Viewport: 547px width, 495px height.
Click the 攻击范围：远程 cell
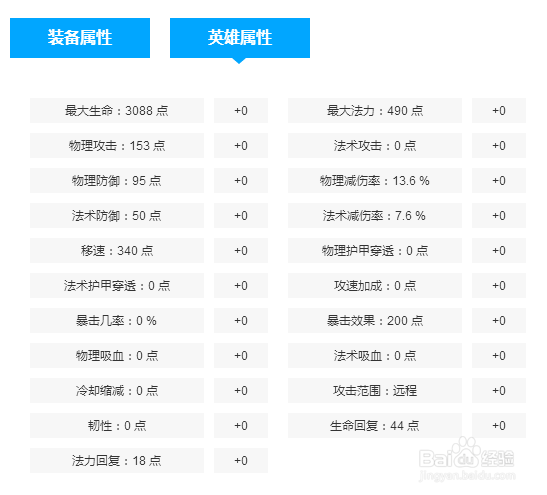(375, 391)
